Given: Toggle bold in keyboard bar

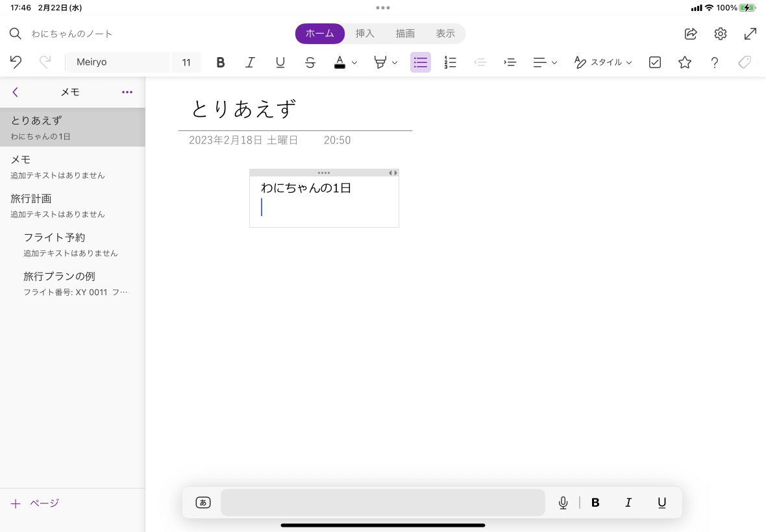Looking at the screenshot, I should click(595, 502).
